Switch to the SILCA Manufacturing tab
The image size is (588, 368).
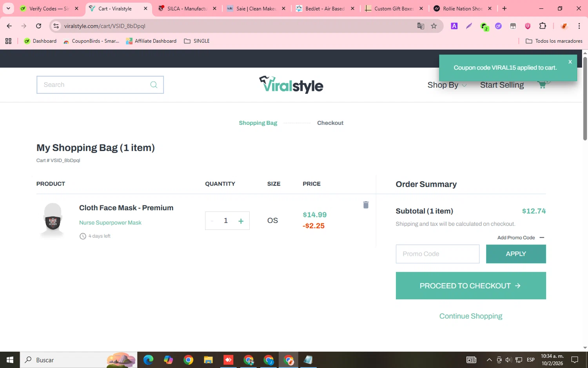(187, 9)
